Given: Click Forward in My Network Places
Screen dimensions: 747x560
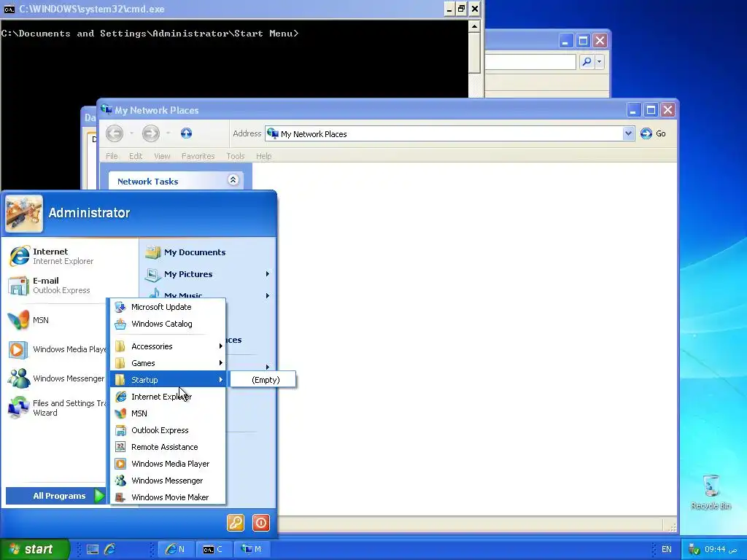Looking at the screenshot, I should pyautogui.click(x=150, y=133).
